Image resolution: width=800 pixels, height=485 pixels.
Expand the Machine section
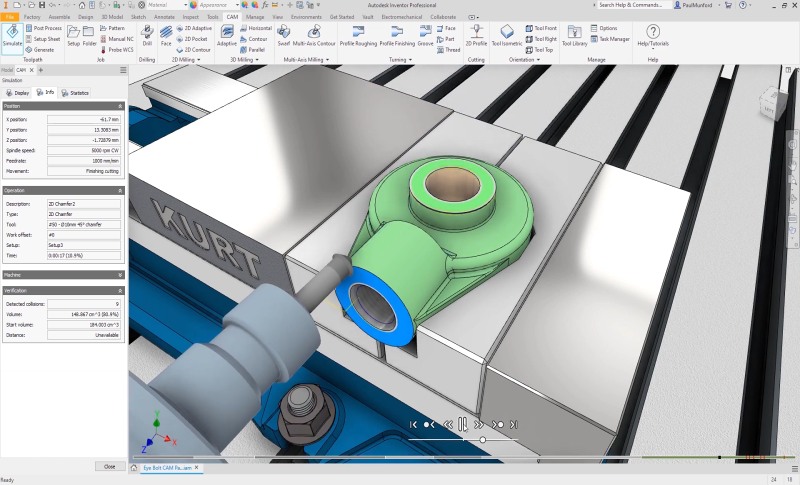[120, 275]
